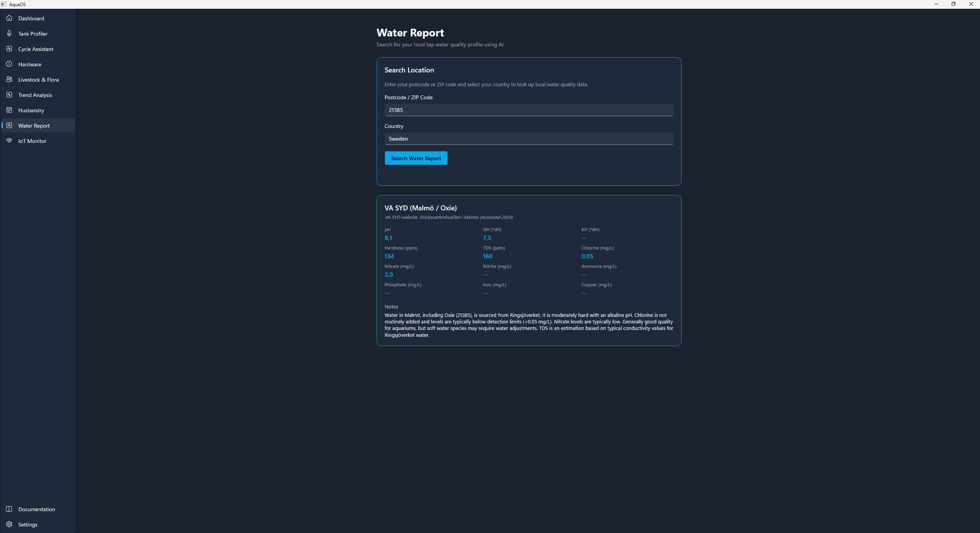This screenshot has height=533, width=980.
Task: Click the Cycle Assistant sidebar icon
Action: [9, 49]
